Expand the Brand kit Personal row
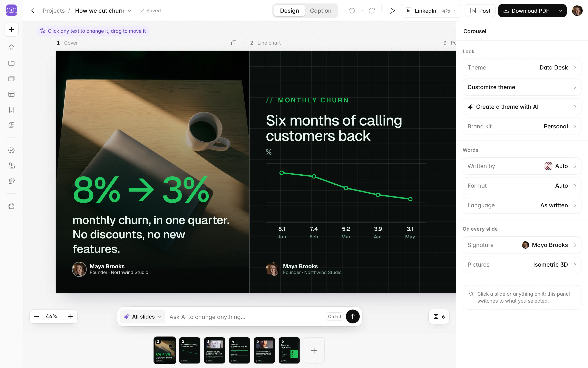The width and height of the screenshot is (588, 368). pyautogui.click(x=522, y=126)
